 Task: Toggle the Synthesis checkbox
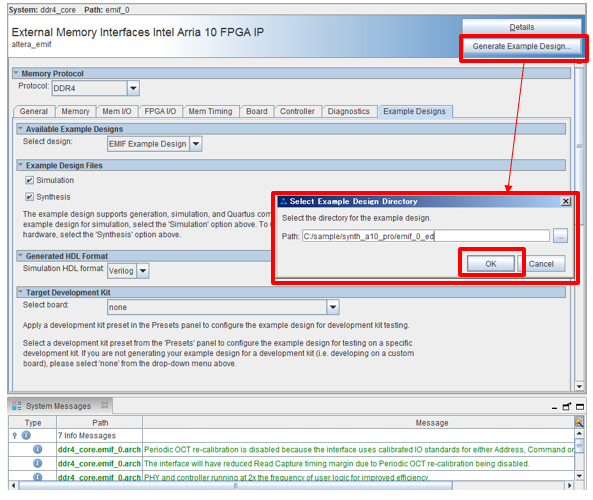point(29,197)
